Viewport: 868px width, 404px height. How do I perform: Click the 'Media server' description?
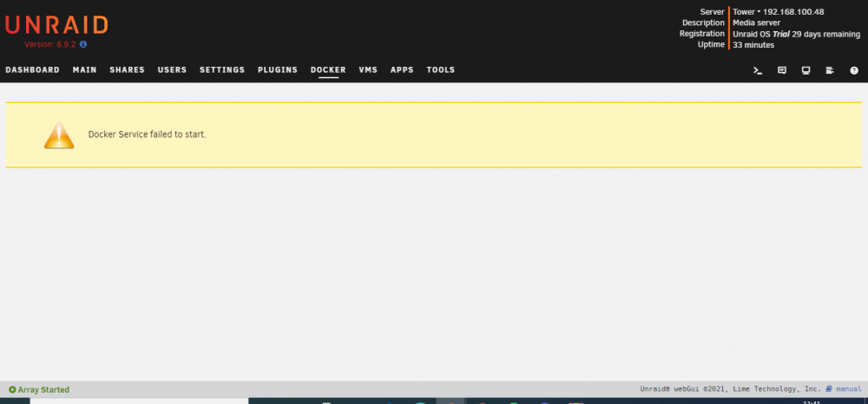pyautogui.click(x=757, y=23)
